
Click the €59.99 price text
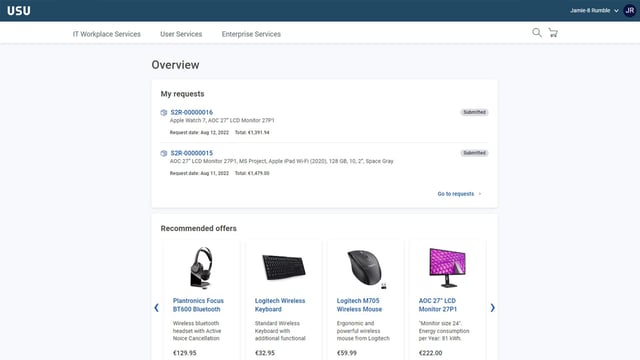(x=347, y=353)
